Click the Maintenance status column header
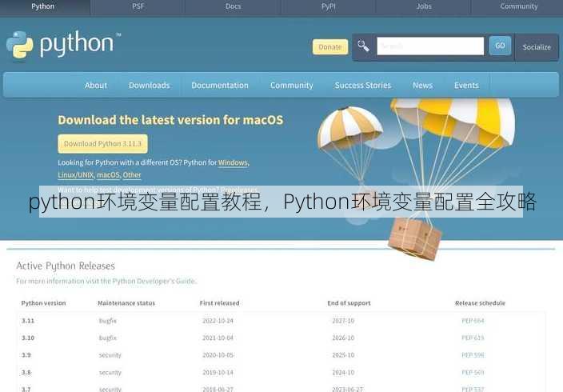The height and width of the screenshot is (392, 563). (126, 303)
